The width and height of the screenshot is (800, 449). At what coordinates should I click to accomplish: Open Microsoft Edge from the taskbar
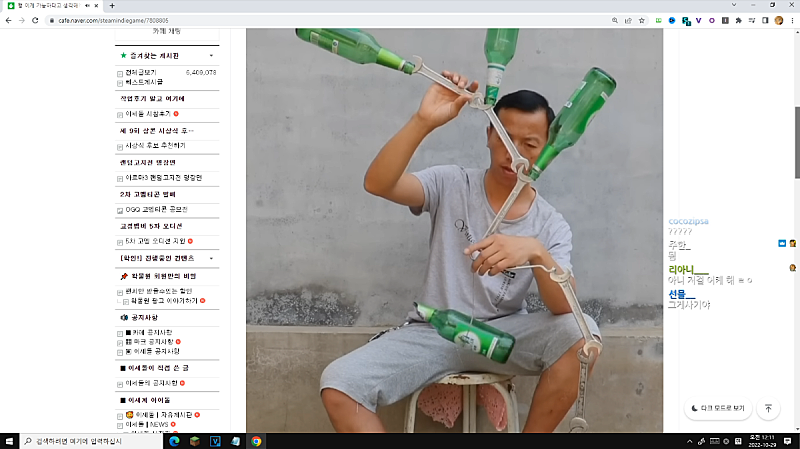tap(174, 441)
